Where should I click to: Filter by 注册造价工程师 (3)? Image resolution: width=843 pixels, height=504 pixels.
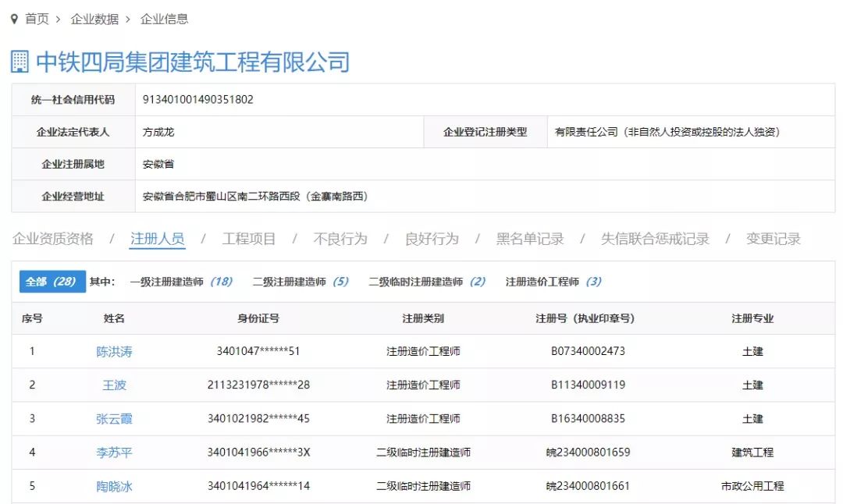553,282
